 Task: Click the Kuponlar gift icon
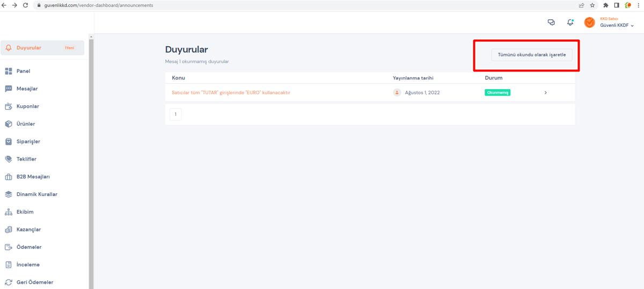[8, 106]
